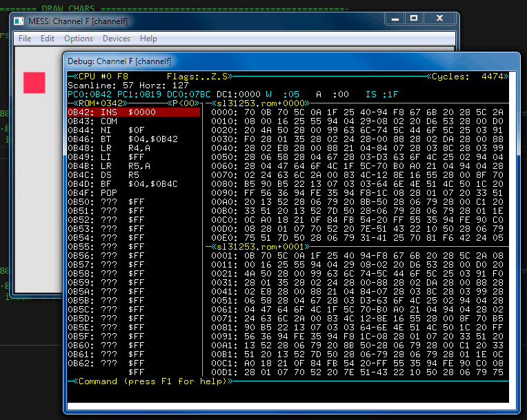Click memory row 00D1: in lower memory view

click(357, 372)
